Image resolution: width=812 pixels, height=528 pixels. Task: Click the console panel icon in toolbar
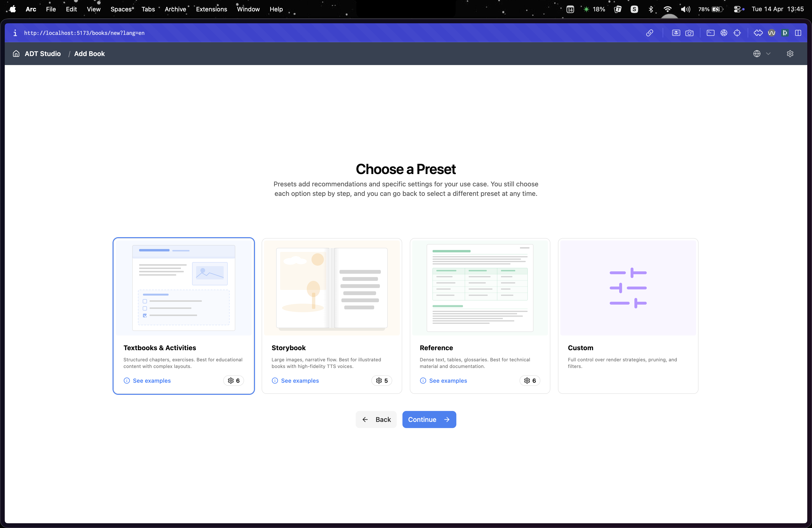(x=710, y=33)
